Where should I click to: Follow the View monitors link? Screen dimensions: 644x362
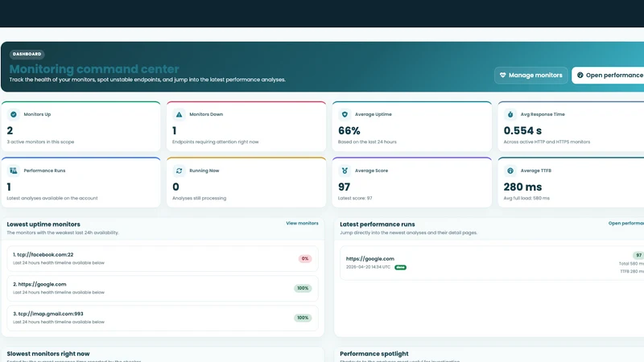click(x=303, y=224)
